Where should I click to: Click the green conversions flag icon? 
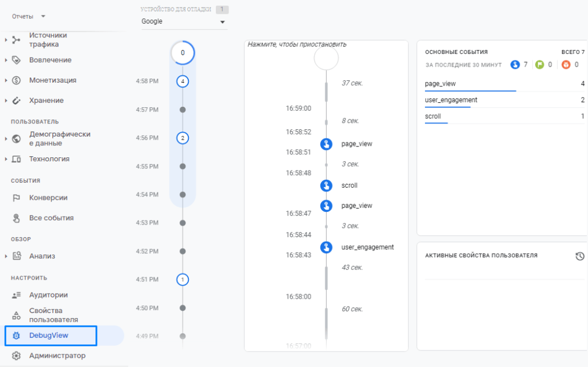click(x=539, y=65)
